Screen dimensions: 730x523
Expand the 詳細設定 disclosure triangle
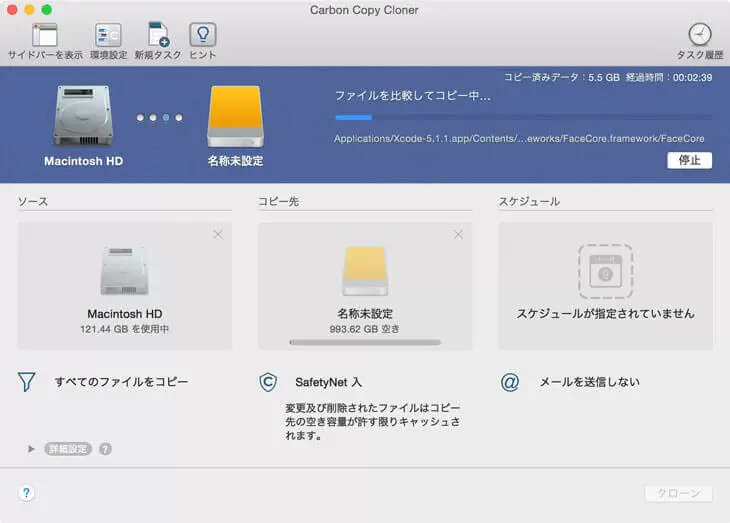(x=31, y=449)
